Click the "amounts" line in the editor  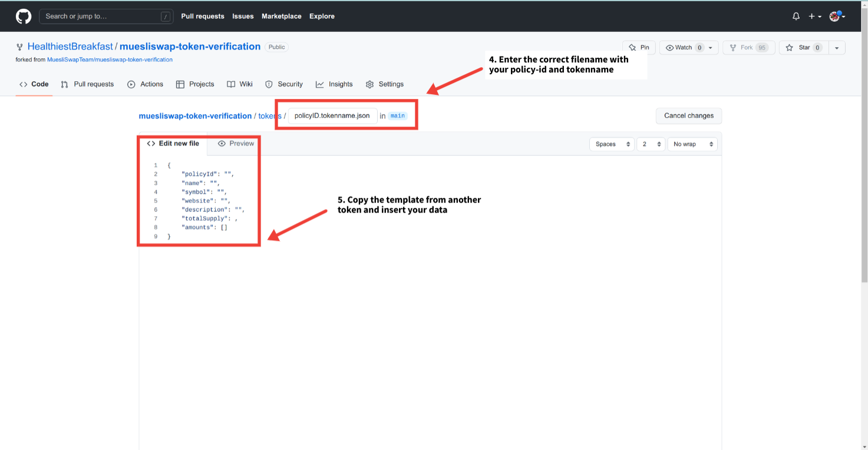coord(206,227)
